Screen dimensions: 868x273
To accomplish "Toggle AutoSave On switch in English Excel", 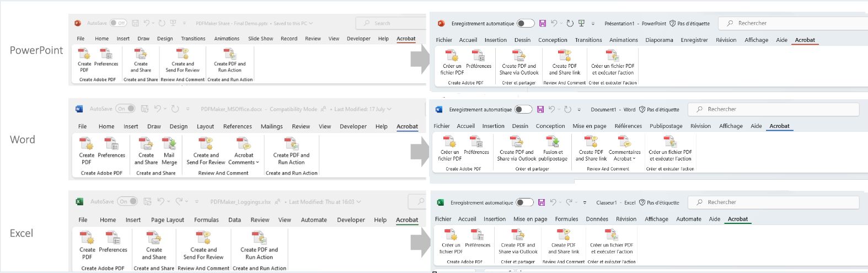I will [x=127, y=201].
